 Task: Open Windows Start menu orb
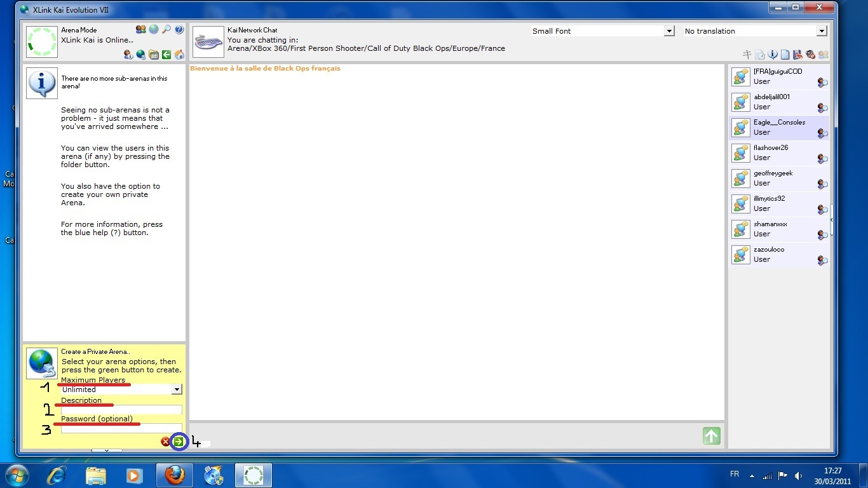pyautogui.click(x=17, y=475)
